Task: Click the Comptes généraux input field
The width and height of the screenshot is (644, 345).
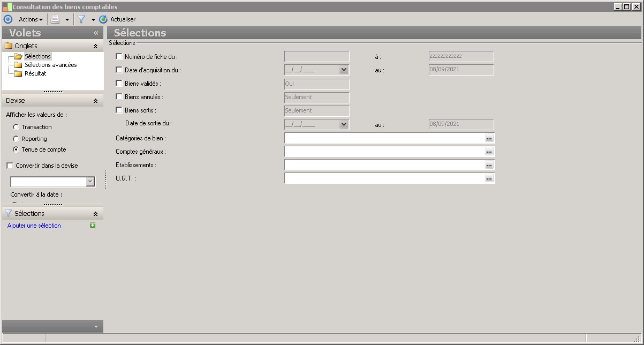Action: pos(384,152)
